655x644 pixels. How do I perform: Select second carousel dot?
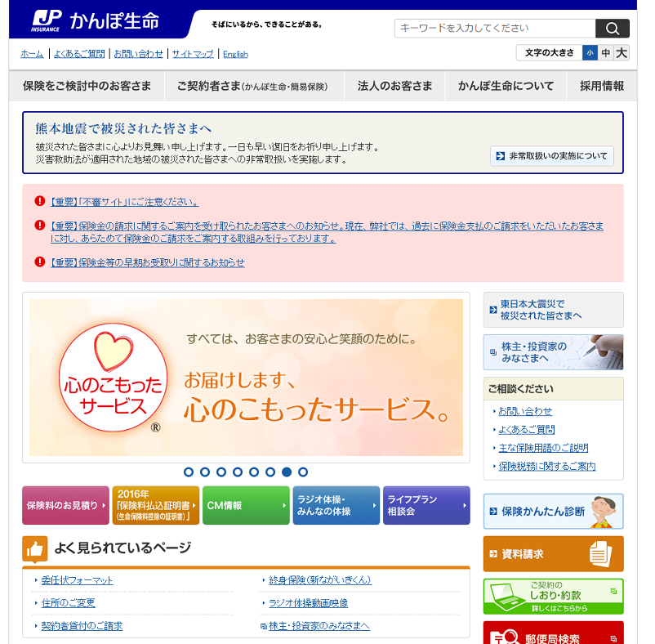point(205,472)
